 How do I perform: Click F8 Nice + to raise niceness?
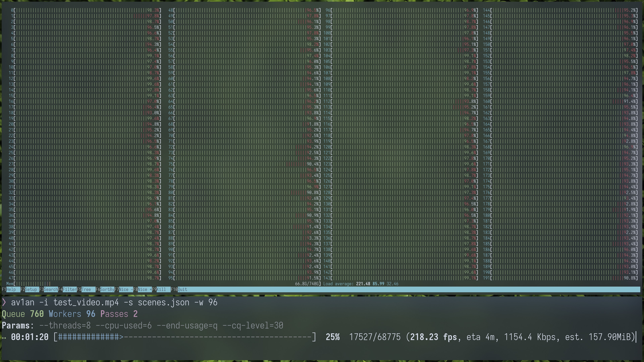click(x=143, y=289)
